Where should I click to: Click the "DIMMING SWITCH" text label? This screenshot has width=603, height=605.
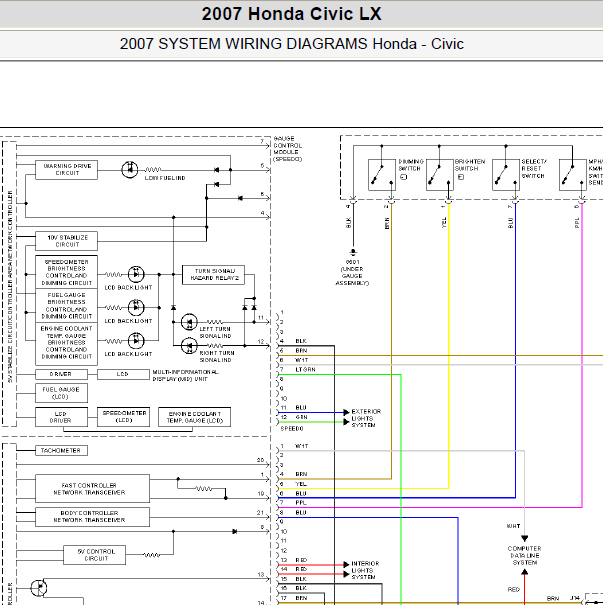(x=411, y=165)
